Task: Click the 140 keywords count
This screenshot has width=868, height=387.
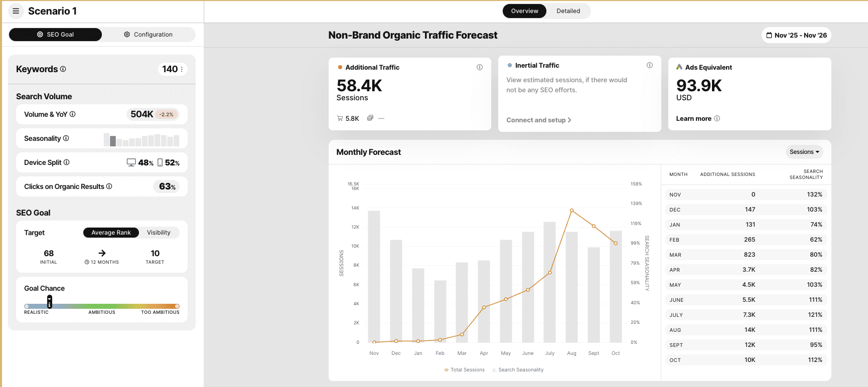Action: 170,69
